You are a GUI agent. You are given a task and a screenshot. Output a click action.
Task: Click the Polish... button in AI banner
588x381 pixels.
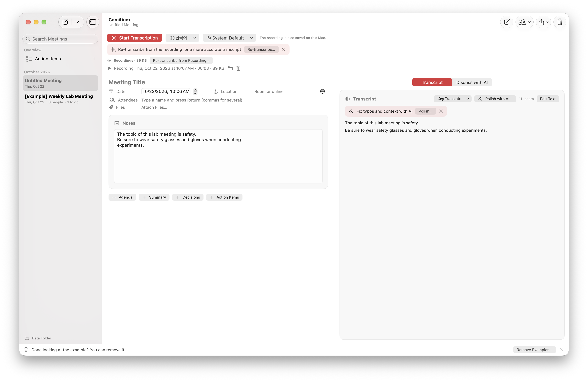tap(425, 111)
